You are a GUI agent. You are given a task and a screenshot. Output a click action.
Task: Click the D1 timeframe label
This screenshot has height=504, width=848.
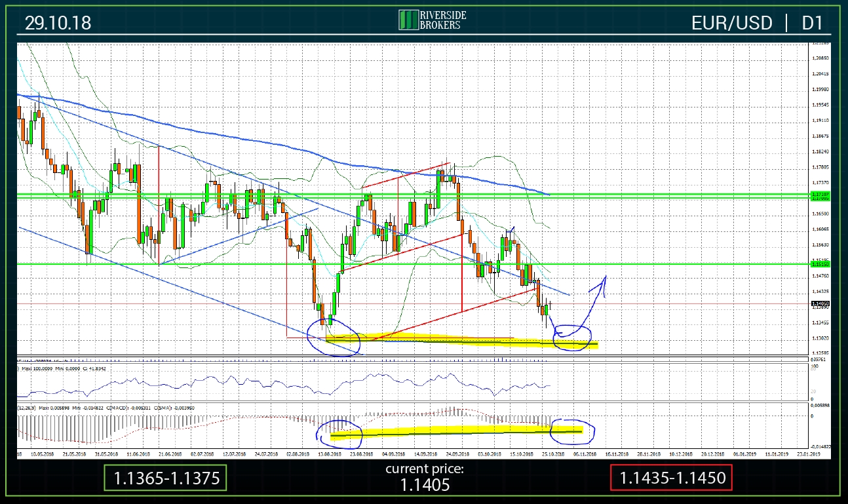pyautogui.click(x=812, y=23)
